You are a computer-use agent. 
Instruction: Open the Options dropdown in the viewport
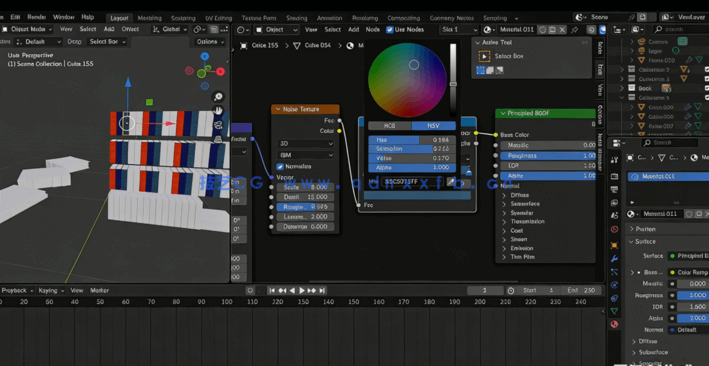pos(210,42)
